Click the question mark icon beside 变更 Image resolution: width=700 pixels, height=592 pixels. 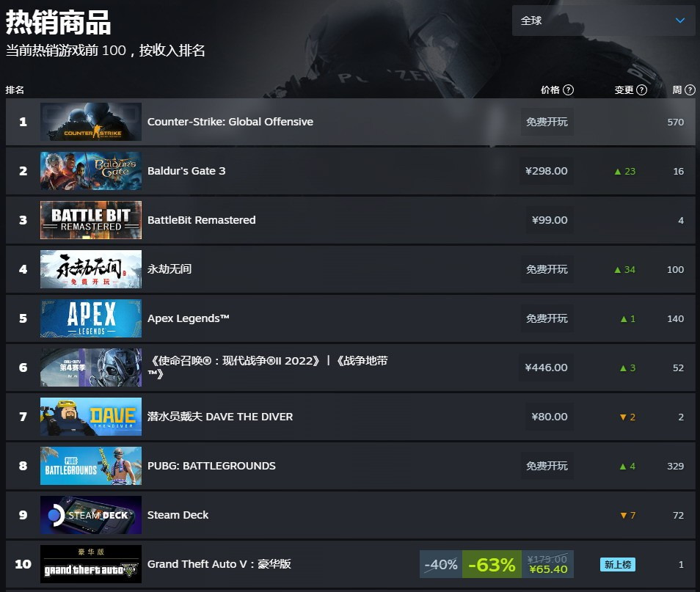point(641,89)
